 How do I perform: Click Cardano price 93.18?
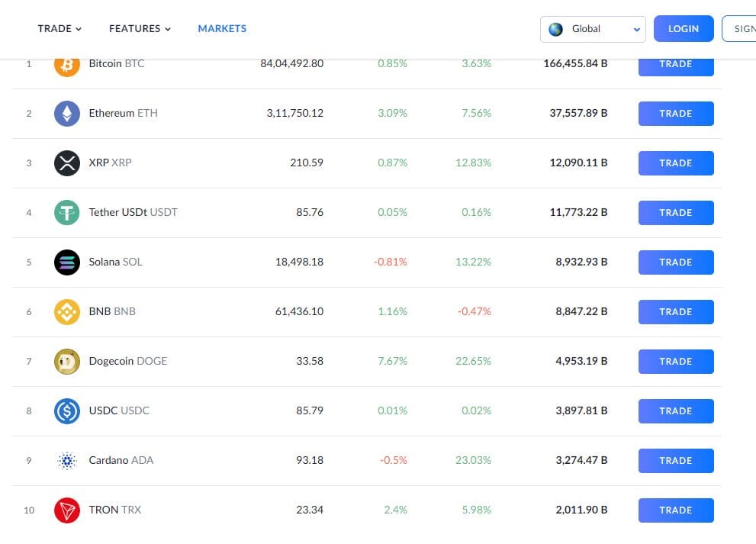(310, 460)
